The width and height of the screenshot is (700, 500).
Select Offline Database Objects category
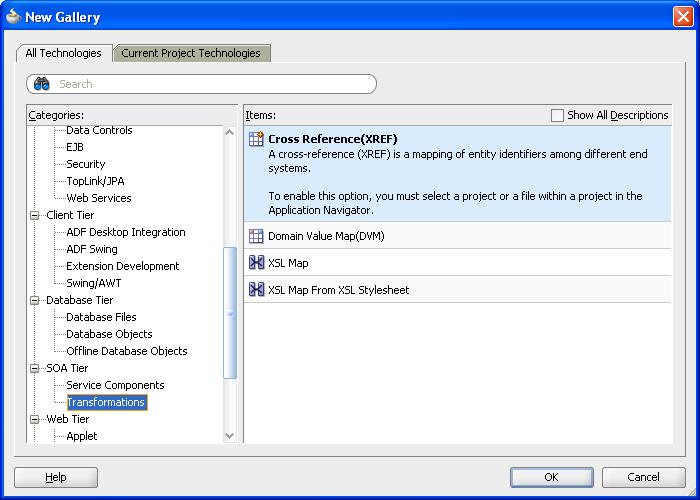point(126,351)
